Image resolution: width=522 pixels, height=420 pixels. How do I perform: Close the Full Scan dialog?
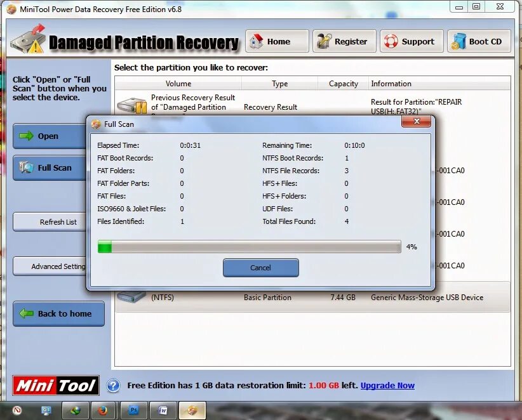[x=416, y=121]
